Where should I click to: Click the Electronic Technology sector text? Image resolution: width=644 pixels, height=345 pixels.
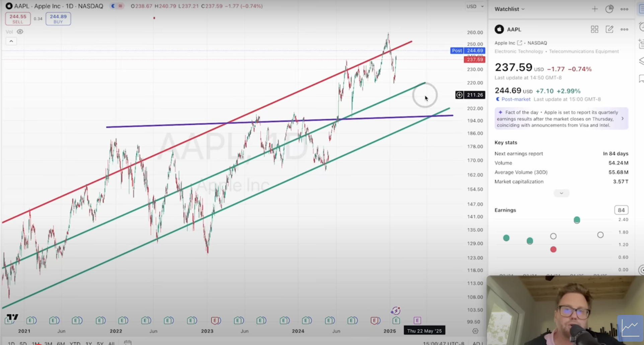(519, 51)
